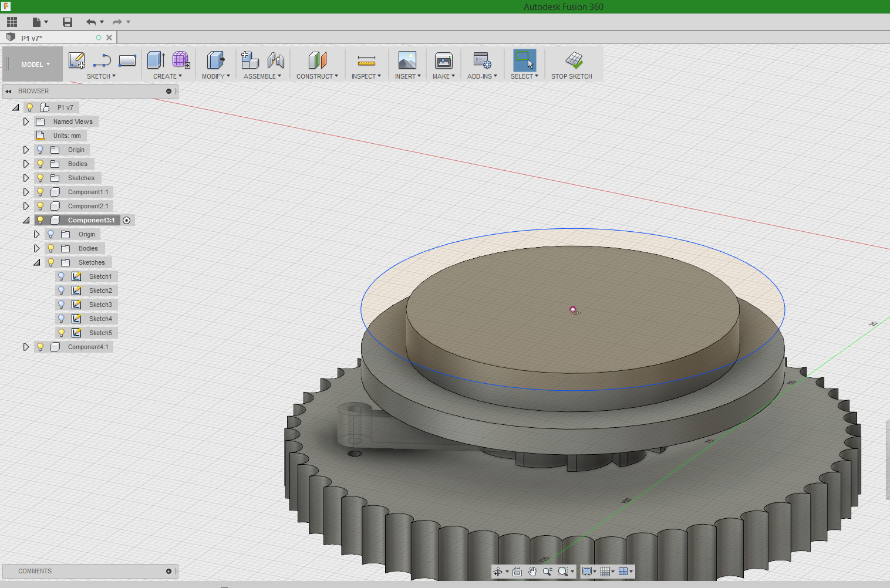Select the Line tool icon
Image resolution: width=890 pixels, height=588 pixels.
coord(102,60)
